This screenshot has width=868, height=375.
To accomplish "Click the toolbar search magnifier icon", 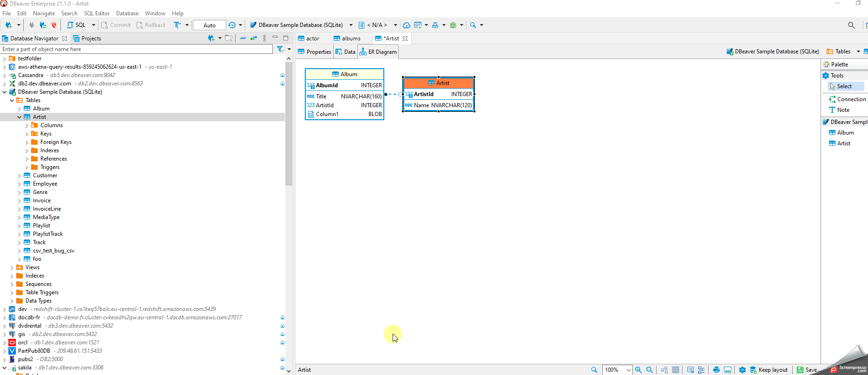I will tap(473, 25).
